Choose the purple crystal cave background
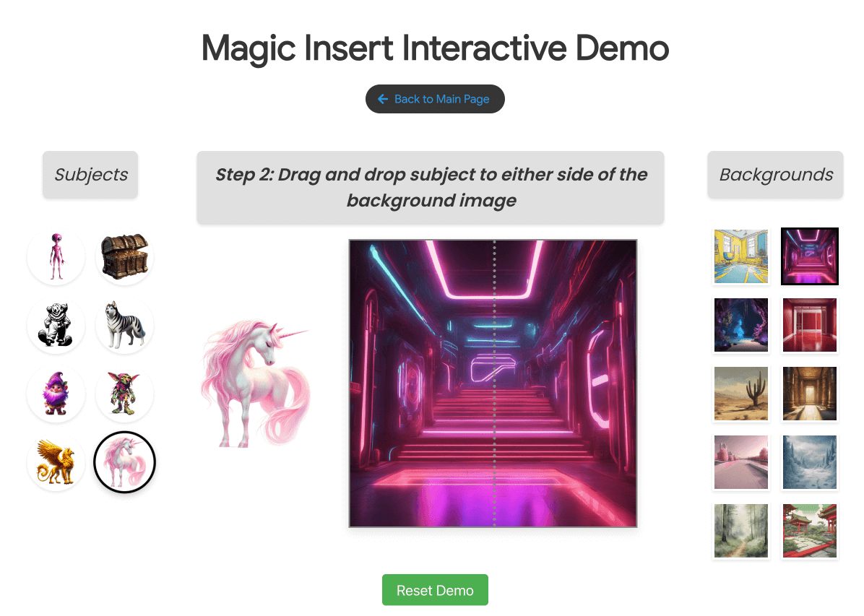Image resolution: width=864 pixels, height=616 pixels. pyautogui.click(x=741, y=325)
